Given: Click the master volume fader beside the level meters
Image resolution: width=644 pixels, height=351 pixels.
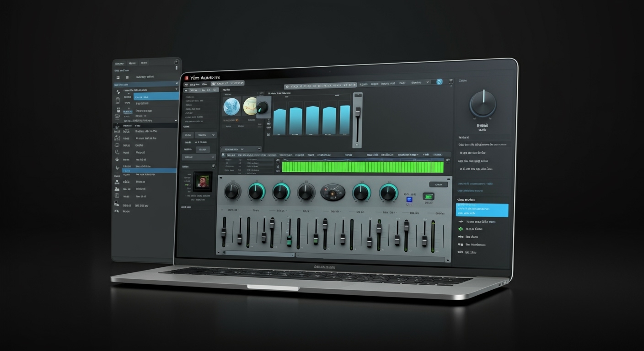Looking at the screenshot, I should click(x=357, y=110).
